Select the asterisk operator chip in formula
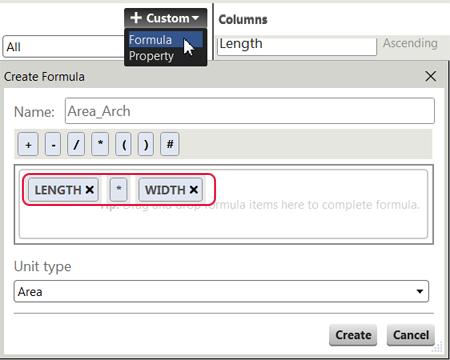The image size is (450, 360). tap(119, 189)
